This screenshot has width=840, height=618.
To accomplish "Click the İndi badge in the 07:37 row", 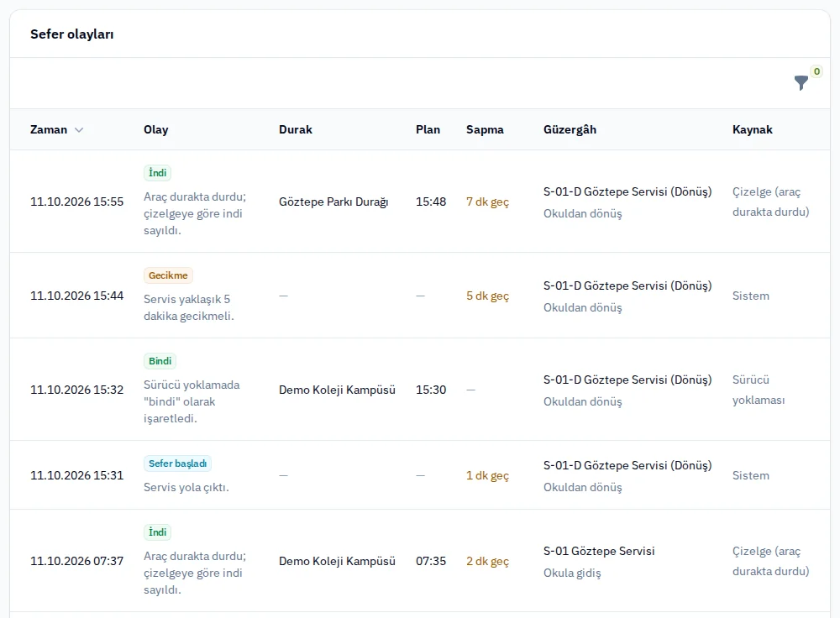I will [158, 532].
